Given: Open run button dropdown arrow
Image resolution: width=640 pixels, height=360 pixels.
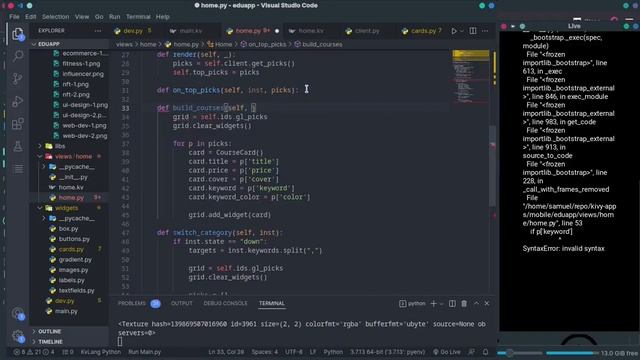Looking at the screenshot, I should (x=462, y=31).
